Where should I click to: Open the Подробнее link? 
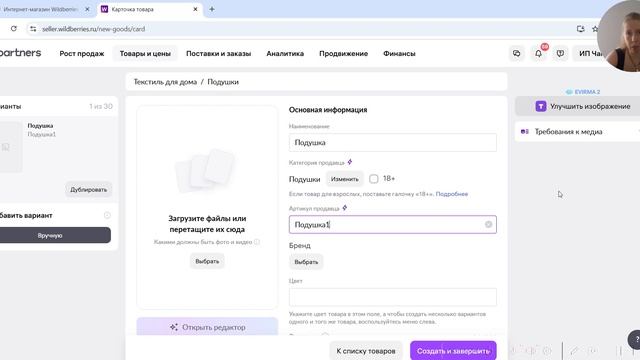point(452,194)
